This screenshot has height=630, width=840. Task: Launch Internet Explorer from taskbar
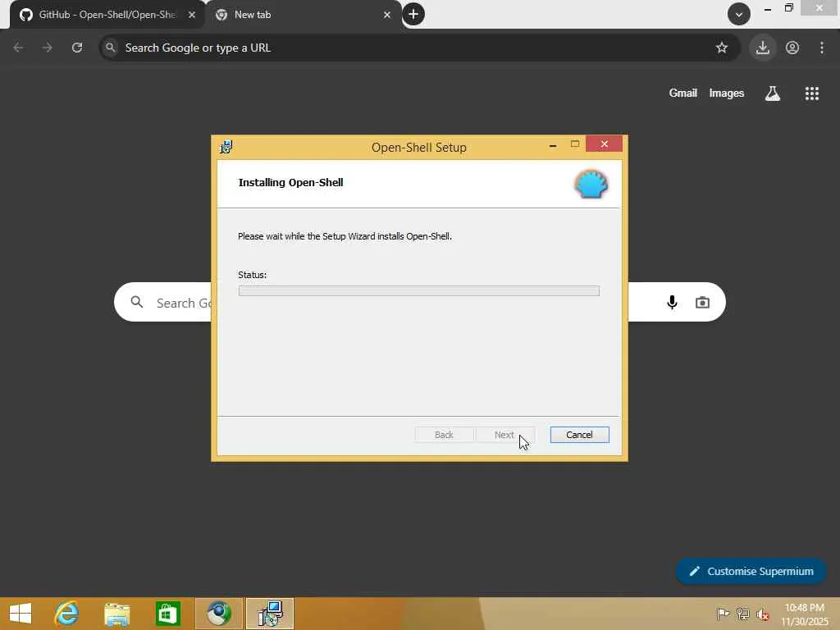[x=67, y=614]
